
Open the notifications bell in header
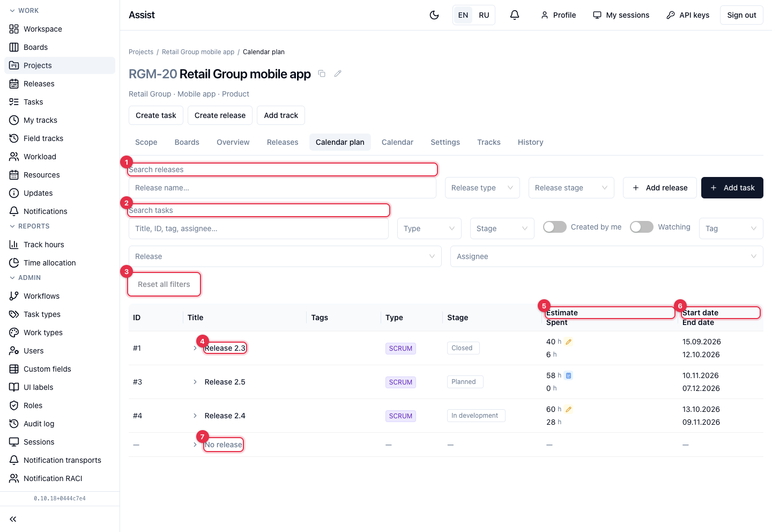(515, 15)
